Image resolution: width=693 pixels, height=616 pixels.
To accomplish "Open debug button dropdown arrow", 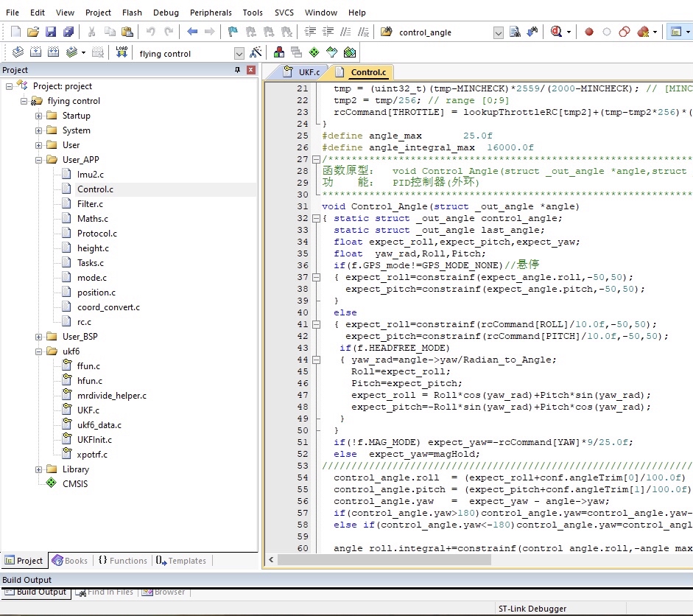I will (569, 32).
